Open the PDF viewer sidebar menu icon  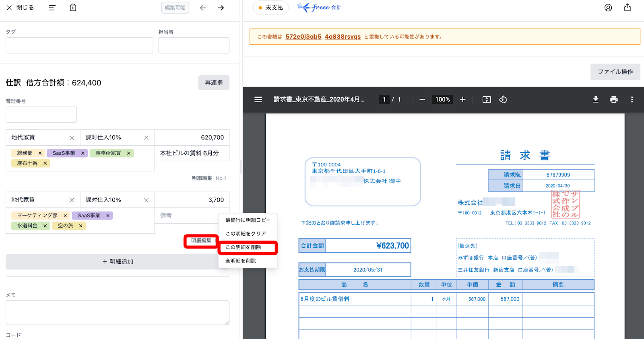258,99
